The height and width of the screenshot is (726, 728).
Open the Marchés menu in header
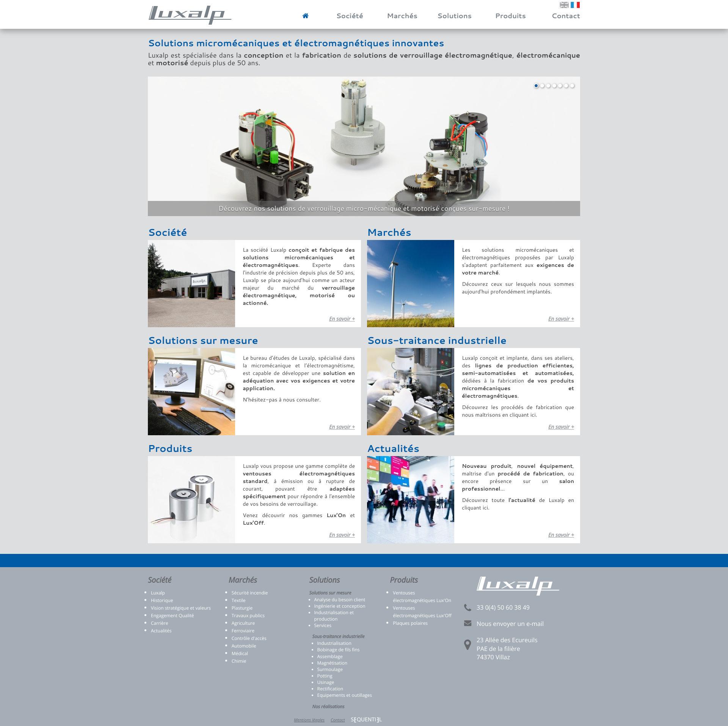402,16
